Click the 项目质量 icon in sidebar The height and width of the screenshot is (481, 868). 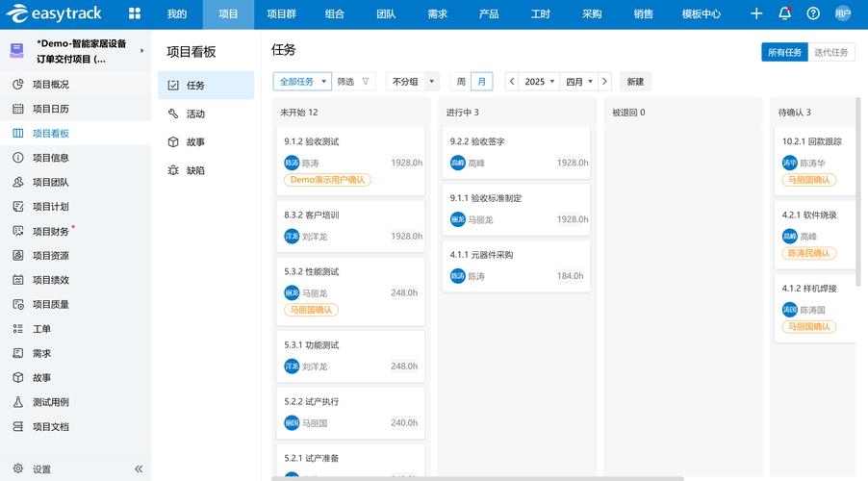pos(18,304)
